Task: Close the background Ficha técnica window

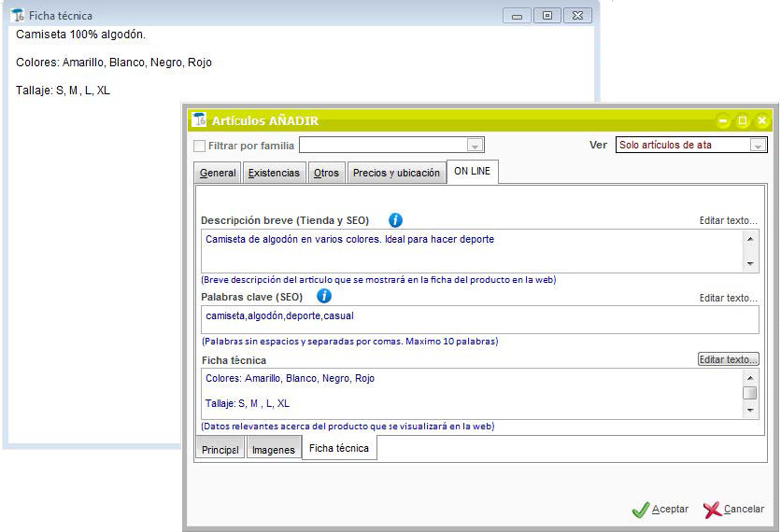Action: [x=577, y=16]
